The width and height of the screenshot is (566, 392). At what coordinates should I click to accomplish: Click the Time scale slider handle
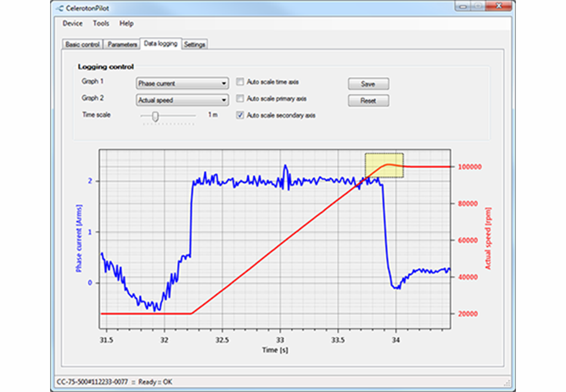(x=155, y=116)
